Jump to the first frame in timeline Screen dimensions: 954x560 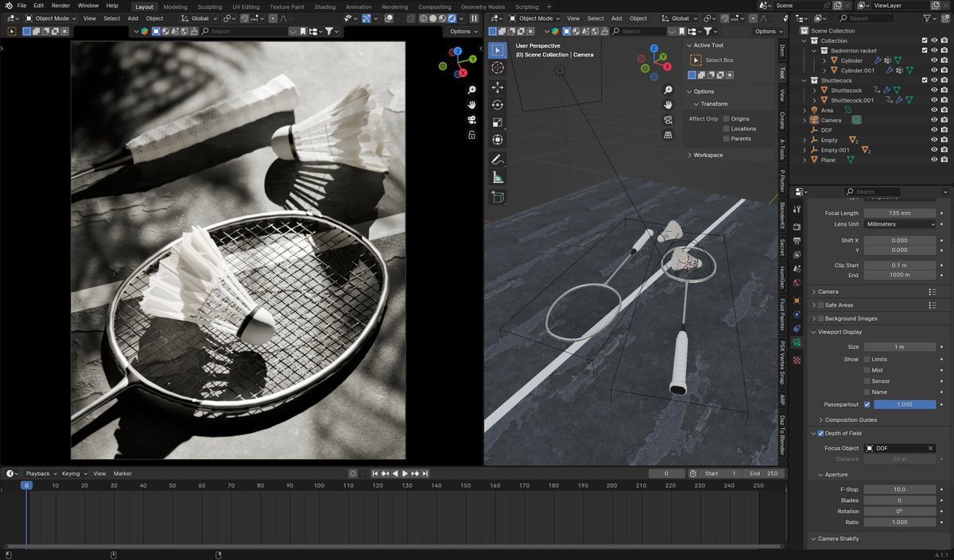374,473
